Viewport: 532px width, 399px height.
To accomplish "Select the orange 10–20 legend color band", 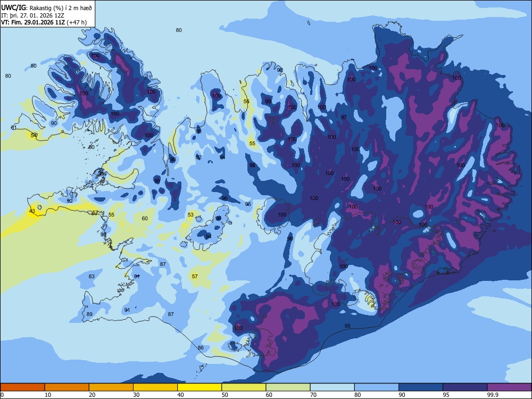I will 67,387.
